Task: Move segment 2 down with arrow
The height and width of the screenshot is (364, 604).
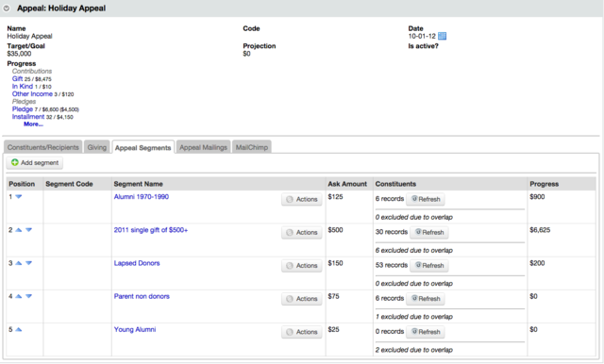Action: click(x=28, y=230)
